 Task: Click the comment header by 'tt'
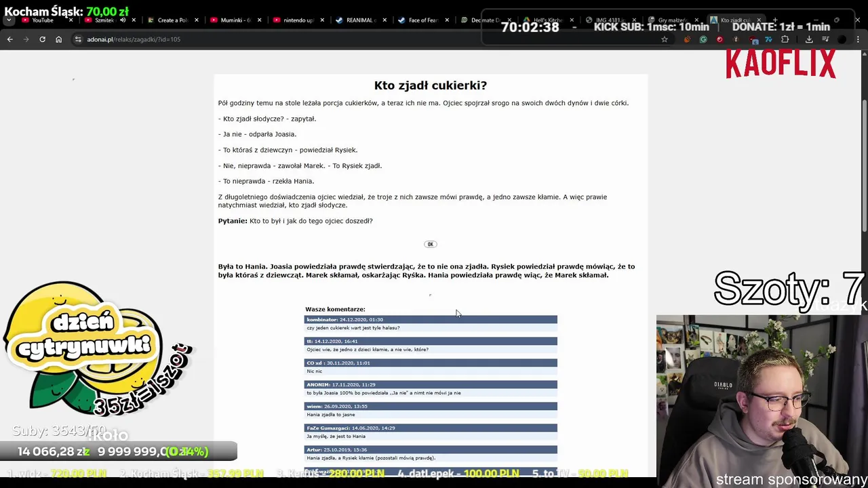[431, 341]
